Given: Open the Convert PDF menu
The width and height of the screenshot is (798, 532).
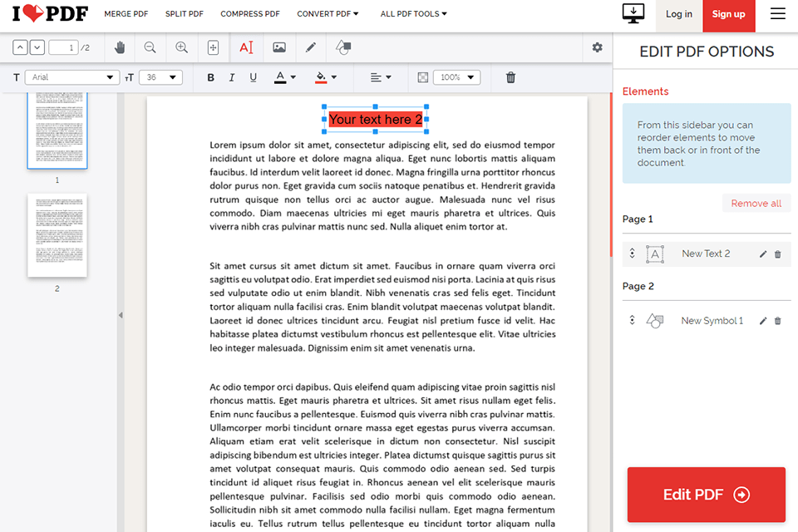Looking at the screenshot, I should (x=328, y=14).
